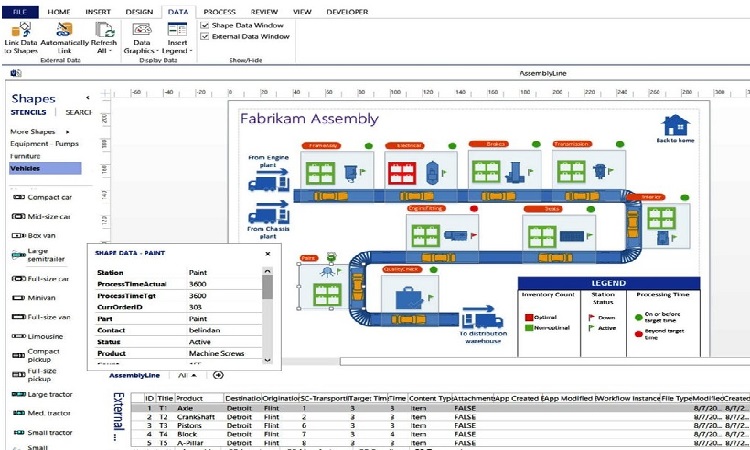Open the STENCILS view in Shapes pane

pyautogui.click(x=28, y=112)
